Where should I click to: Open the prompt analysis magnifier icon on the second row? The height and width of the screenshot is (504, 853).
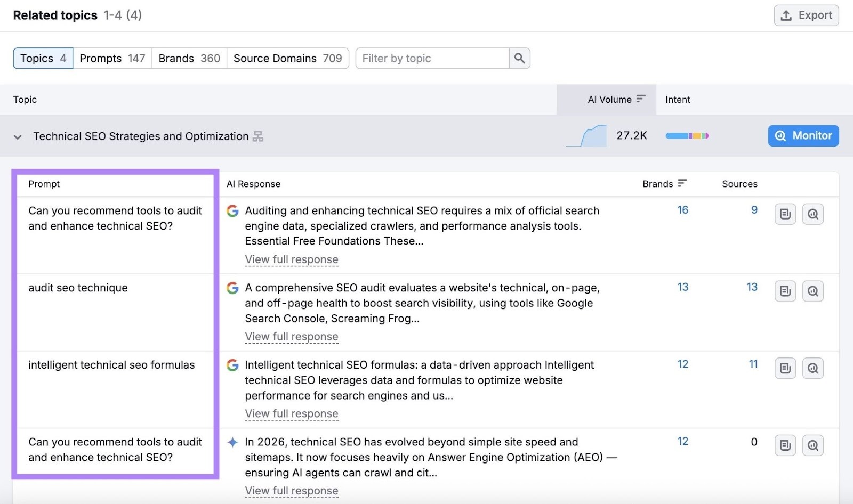[813, 291]
